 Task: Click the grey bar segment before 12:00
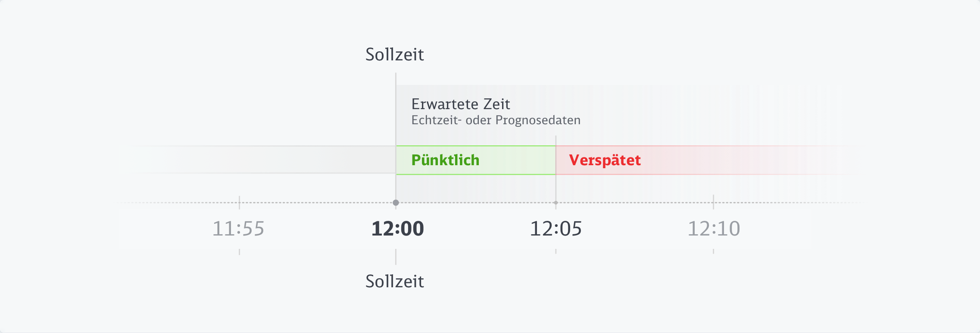click(259, 160)
